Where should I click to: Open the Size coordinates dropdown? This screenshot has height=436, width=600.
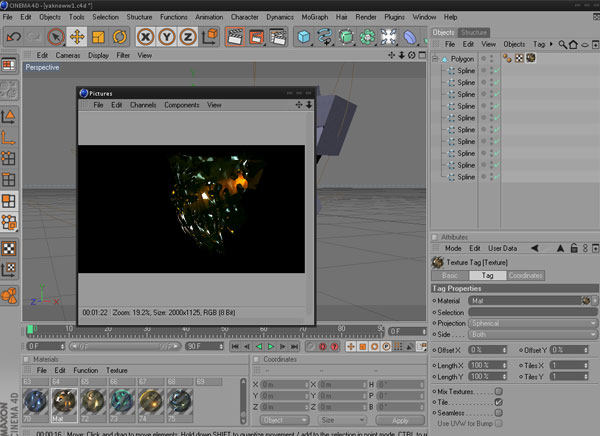click(341, 420)
